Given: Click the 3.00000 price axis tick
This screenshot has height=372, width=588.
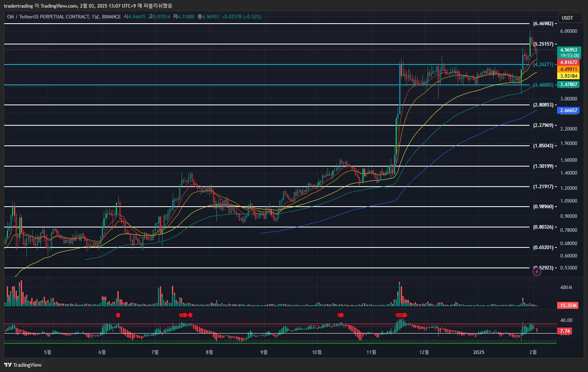Looking at the screenshot, I should tap(568, 99).
